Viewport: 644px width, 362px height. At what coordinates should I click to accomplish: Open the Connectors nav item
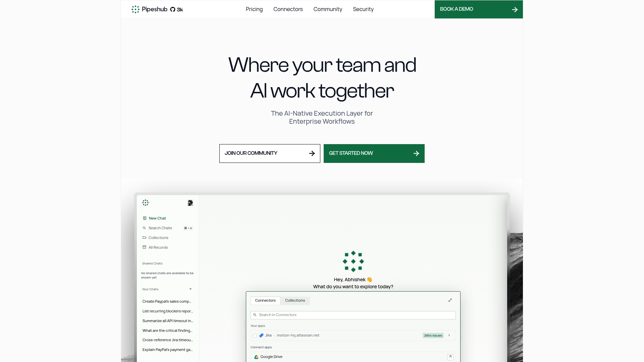click(x=288, y=9)
